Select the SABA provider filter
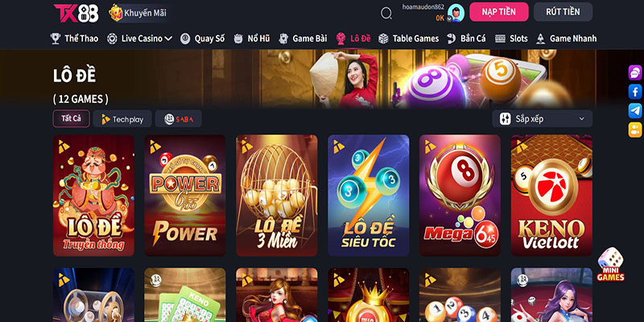Viewport: 644px width, 322px height. pos(178,119)
